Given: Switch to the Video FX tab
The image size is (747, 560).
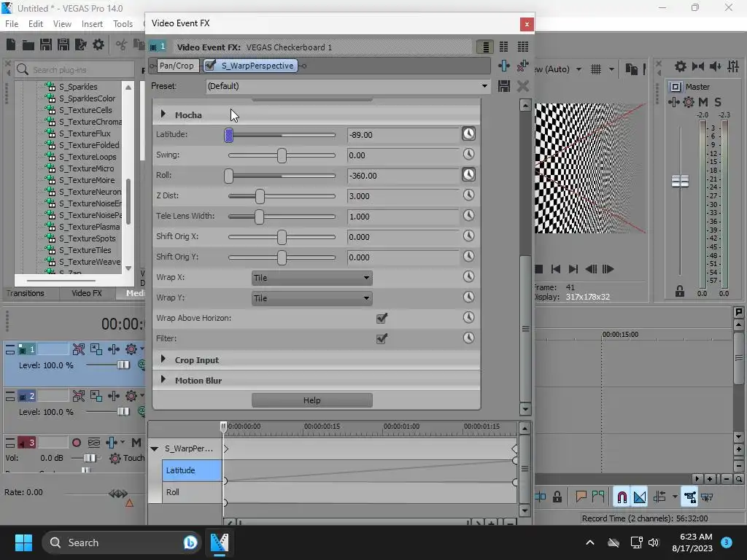Looking at the screenshot, I should 87,293.
